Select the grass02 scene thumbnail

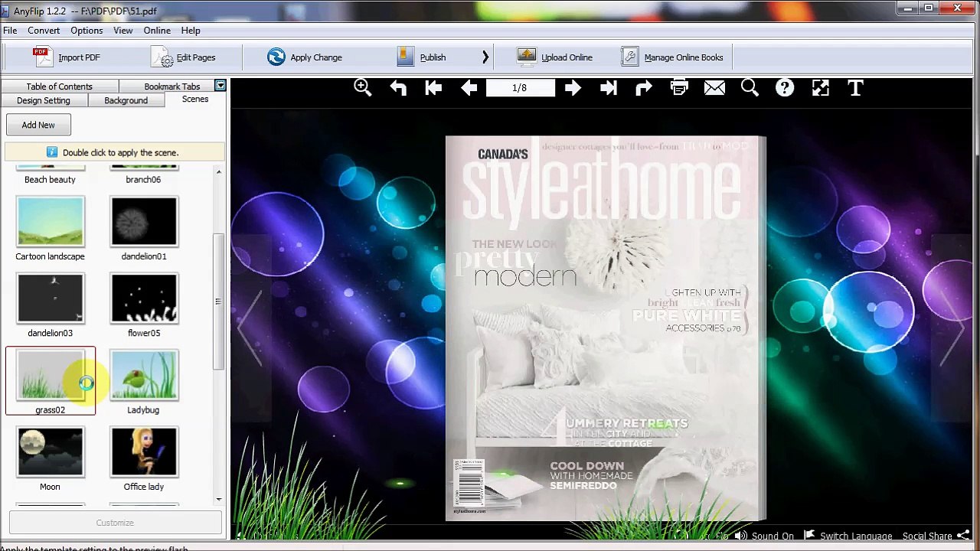tap(50, 375)
